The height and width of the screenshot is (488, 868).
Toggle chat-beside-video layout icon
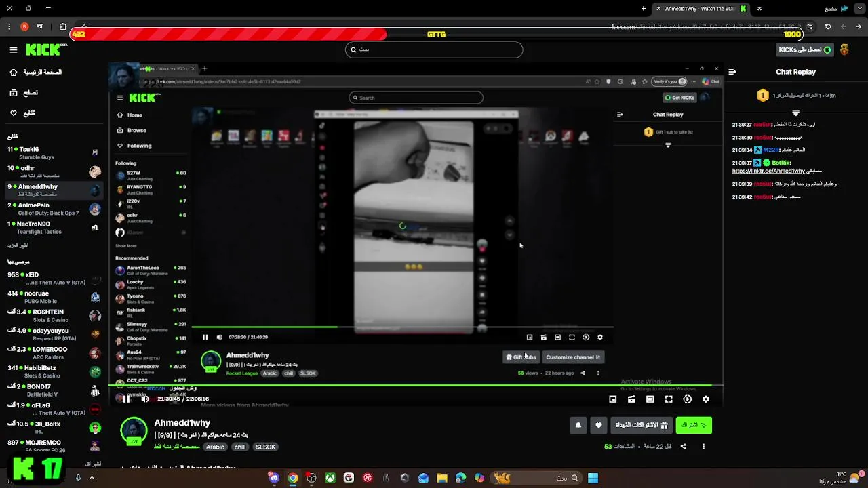click(650, 399)
